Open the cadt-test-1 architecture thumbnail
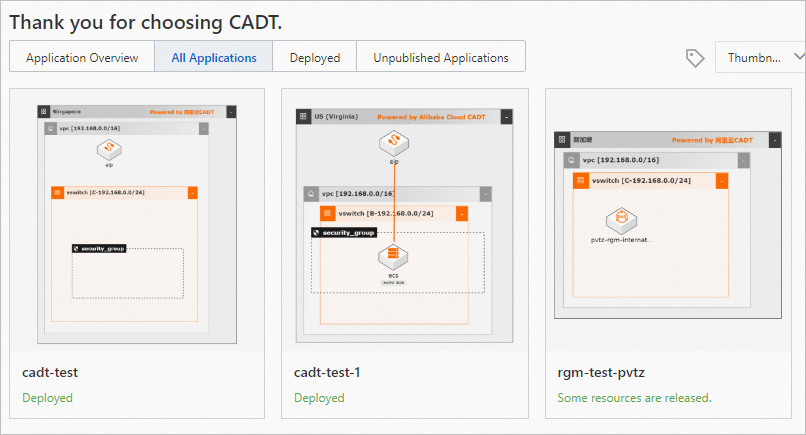 [405, 225]
